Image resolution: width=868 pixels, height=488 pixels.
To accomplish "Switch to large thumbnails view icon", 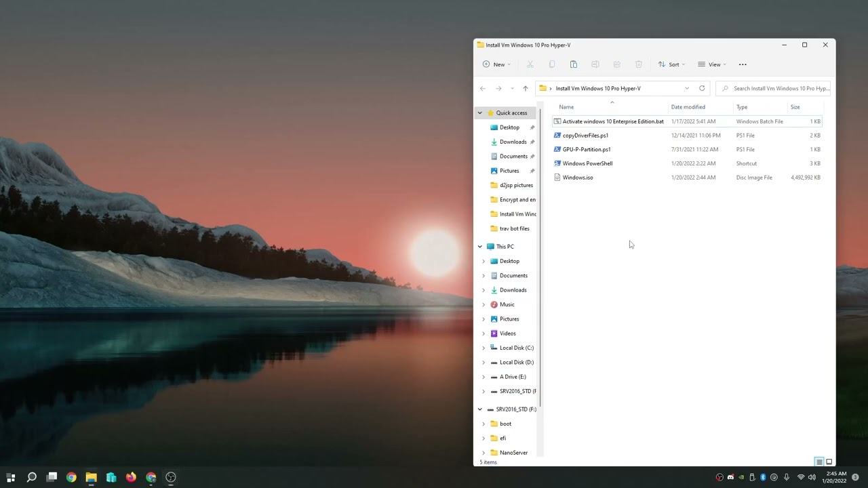I will point(829,462).
